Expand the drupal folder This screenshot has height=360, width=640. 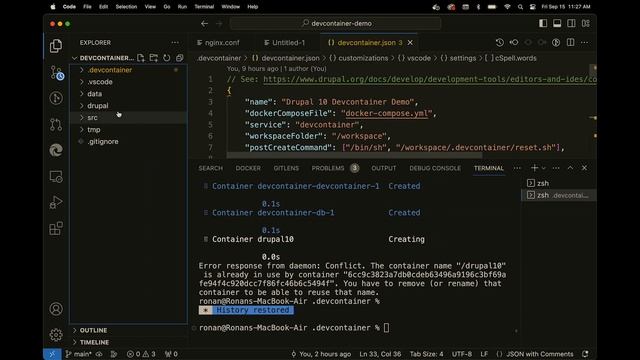coord(129,105)
